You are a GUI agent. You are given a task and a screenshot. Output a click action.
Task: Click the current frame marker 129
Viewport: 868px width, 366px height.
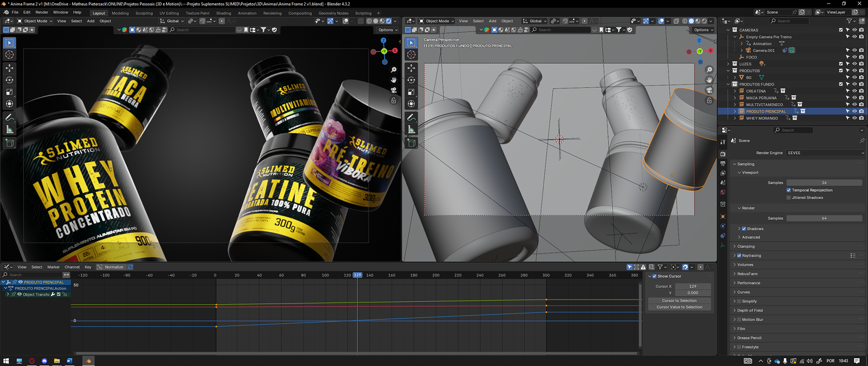358,275
